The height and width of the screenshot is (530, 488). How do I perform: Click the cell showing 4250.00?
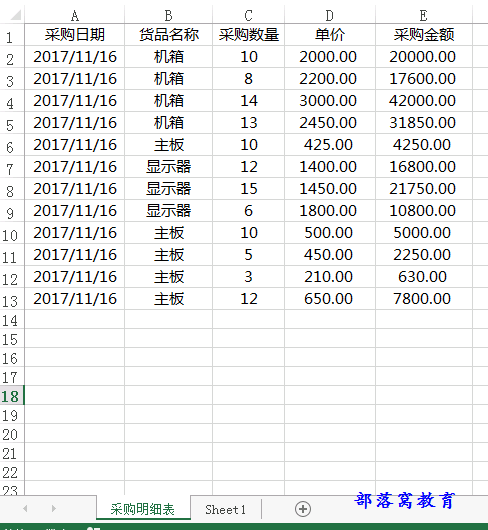click(x=424, y=145)
